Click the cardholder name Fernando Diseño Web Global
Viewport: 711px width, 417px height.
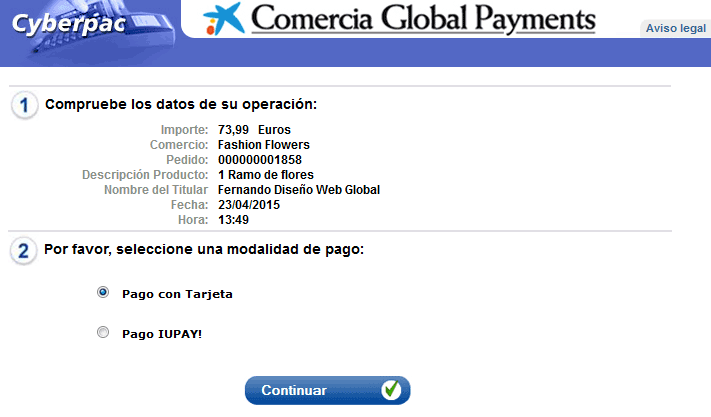298,190
